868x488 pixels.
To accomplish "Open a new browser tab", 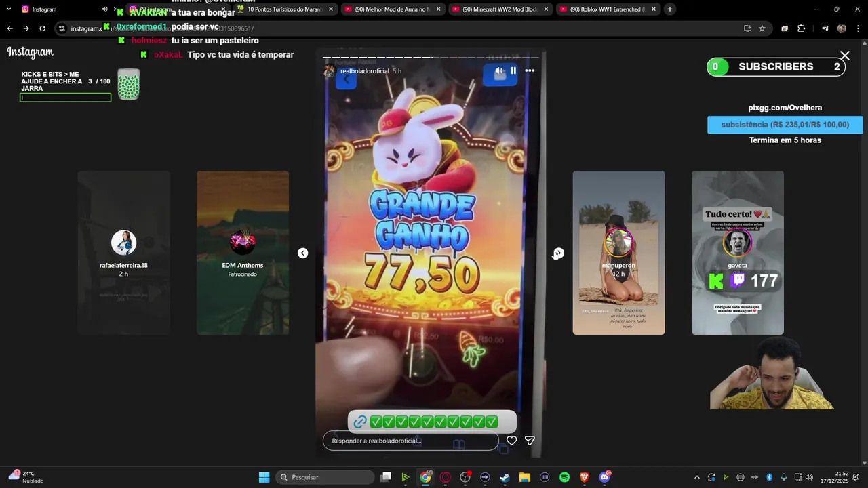I will 670,9.
